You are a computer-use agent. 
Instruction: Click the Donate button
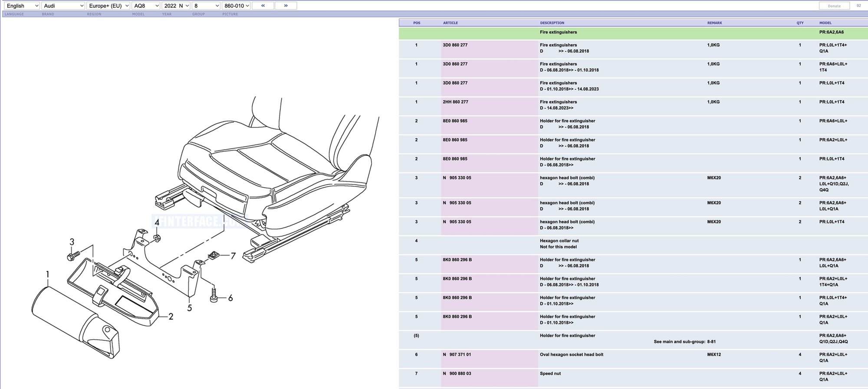pyautogui.click(x=834, y=6)
